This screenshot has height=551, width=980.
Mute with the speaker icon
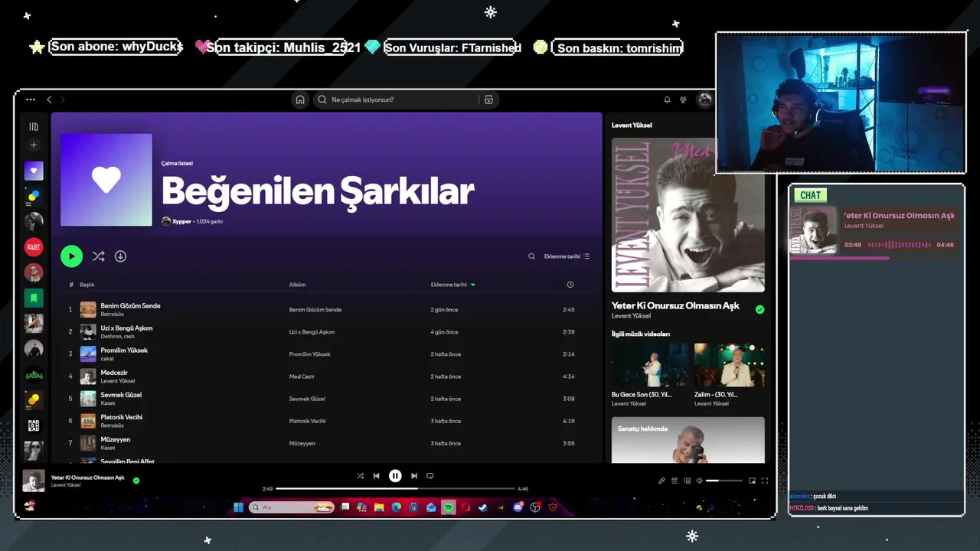(x=699, y=481)
